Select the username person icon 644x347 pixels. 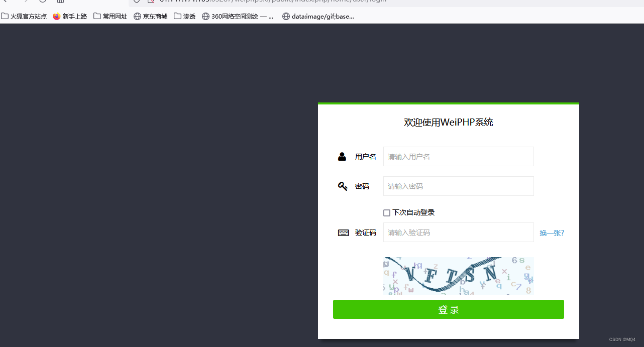pyautogui.click(x=342, y=156)
